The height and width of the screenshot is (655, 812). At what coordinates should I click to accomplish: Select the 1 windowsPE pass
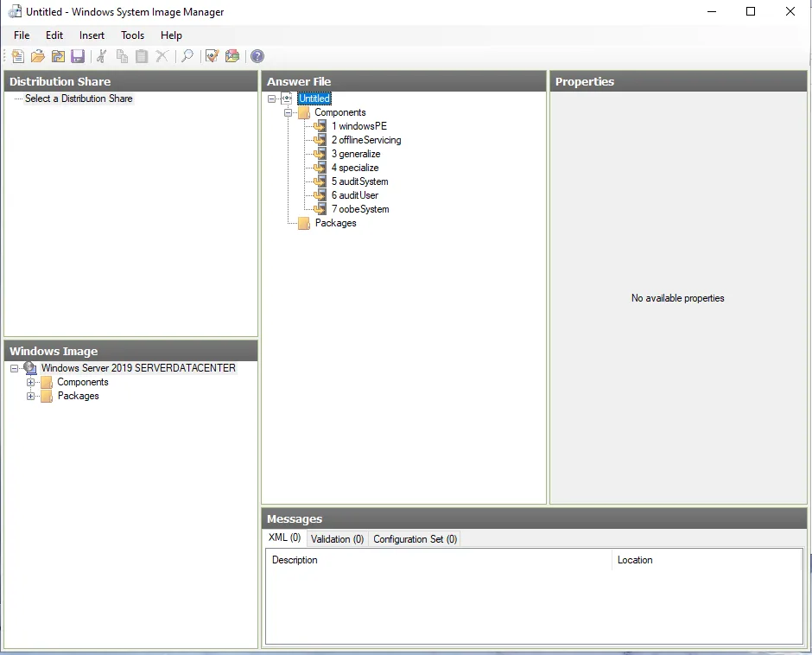(359, 126)
